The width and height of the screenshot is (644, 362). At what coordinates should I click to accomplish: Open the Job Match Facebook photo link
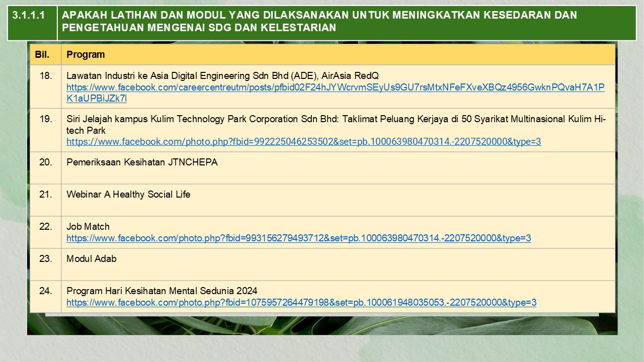(298, 238)
